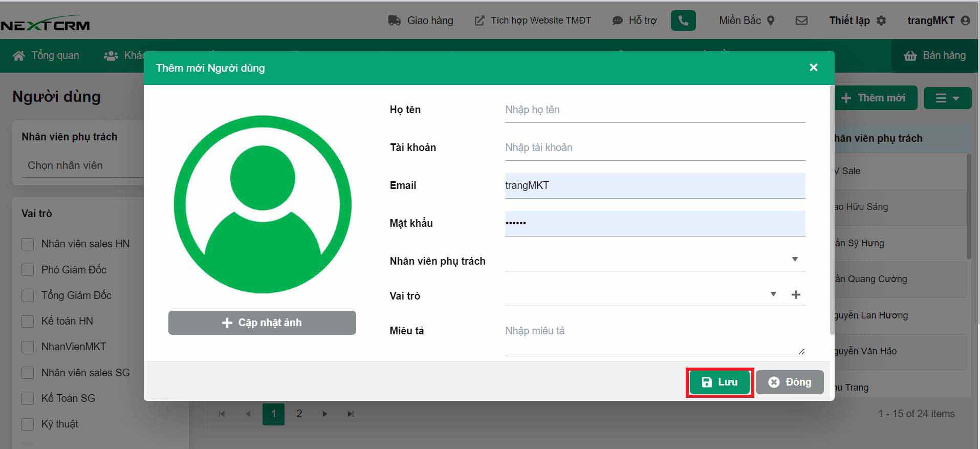The height and width of the screenshot is (449, 980).
Task: Expand the Nhân viên phụ trách dropdown
Action: [x=794, y=260]
